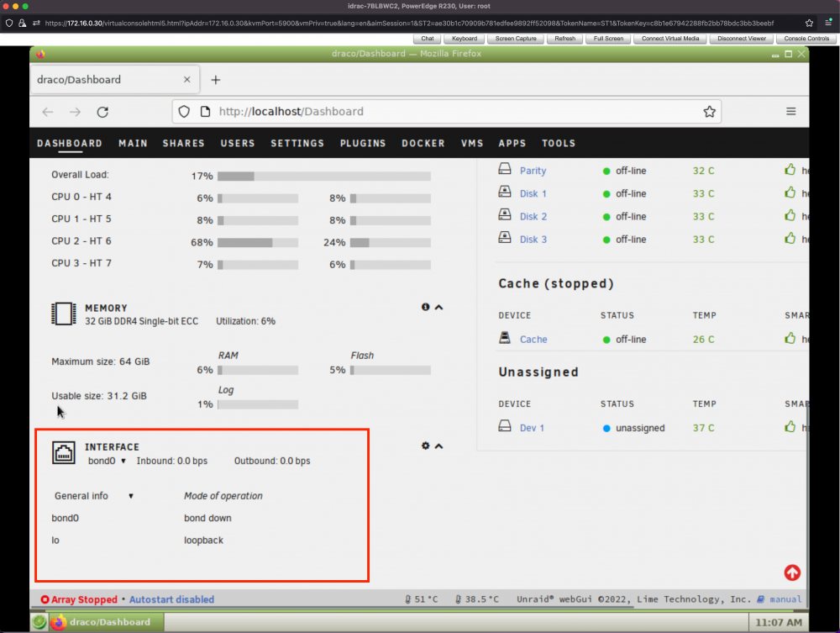Image resolution: width=840 pixels, height=633 pixels.
Task: Click the iDRAC Screen Capture button
Action: pos(516,39)
